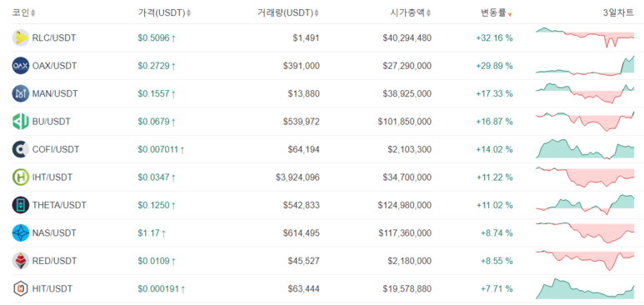
Task: Select the $0.0347 price value
Action: [153, 177]
